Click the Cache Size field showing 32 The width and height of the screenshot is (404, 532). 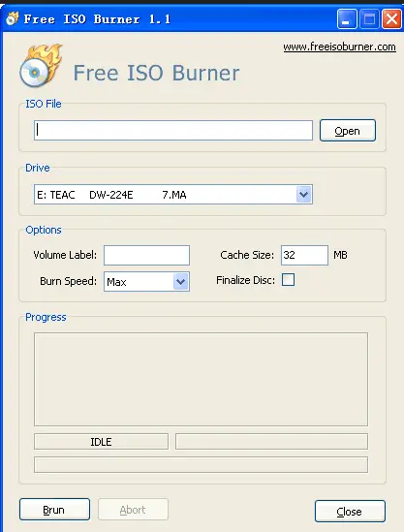304,255
